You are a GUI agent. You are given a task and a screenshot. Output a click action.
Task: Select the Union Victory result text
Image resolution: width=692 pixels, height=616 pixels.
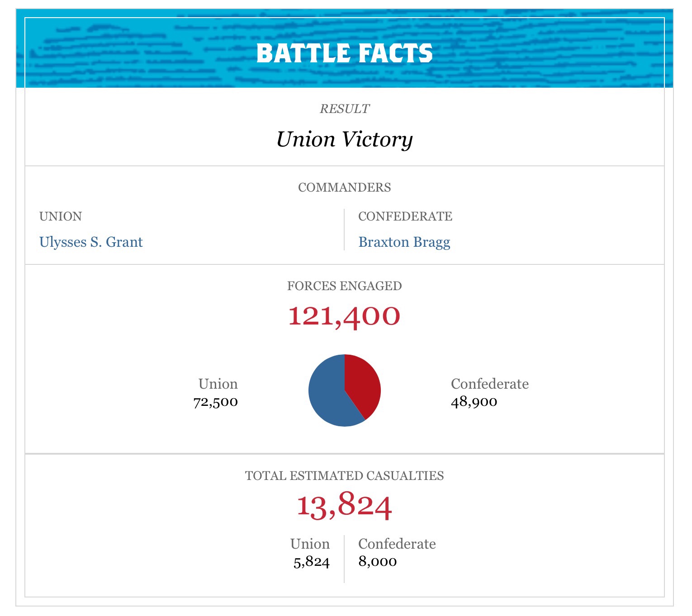point(345,139)
